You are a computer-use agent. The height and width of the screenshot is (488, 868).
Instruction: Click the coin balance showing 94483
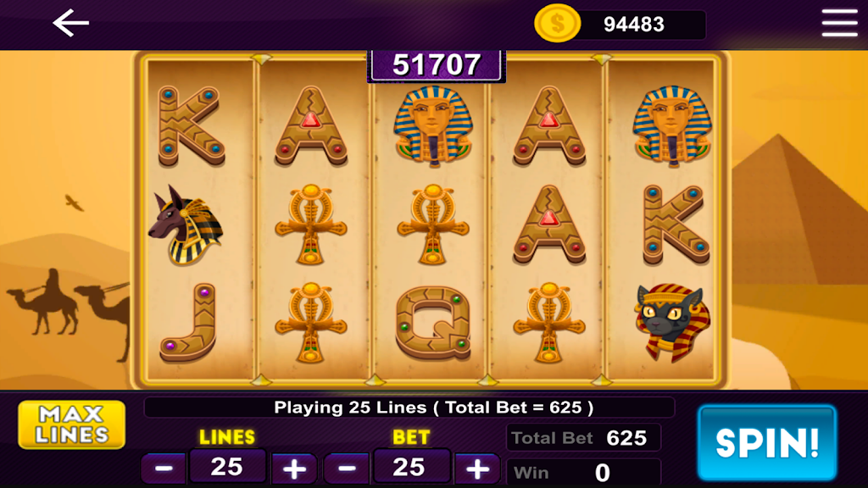tap(634, 25)
